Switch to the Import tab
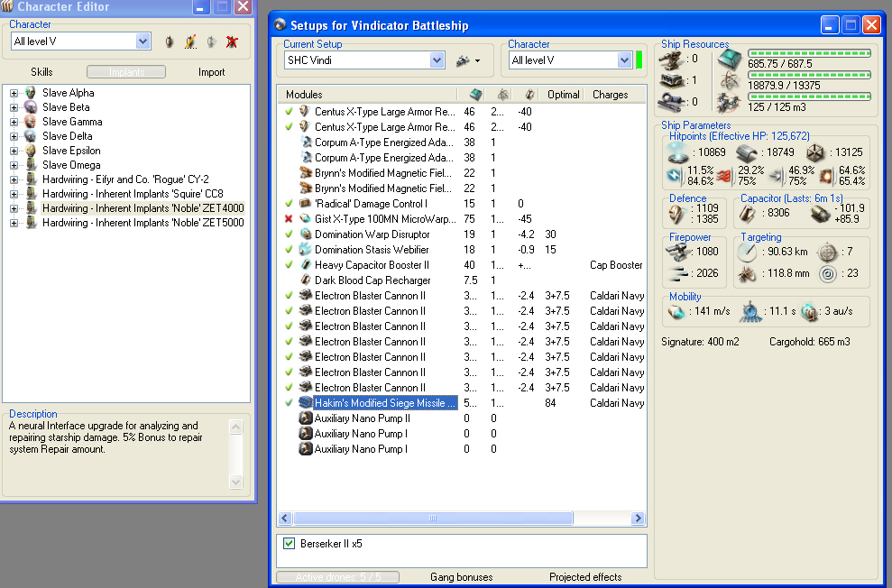 [211, 72]
